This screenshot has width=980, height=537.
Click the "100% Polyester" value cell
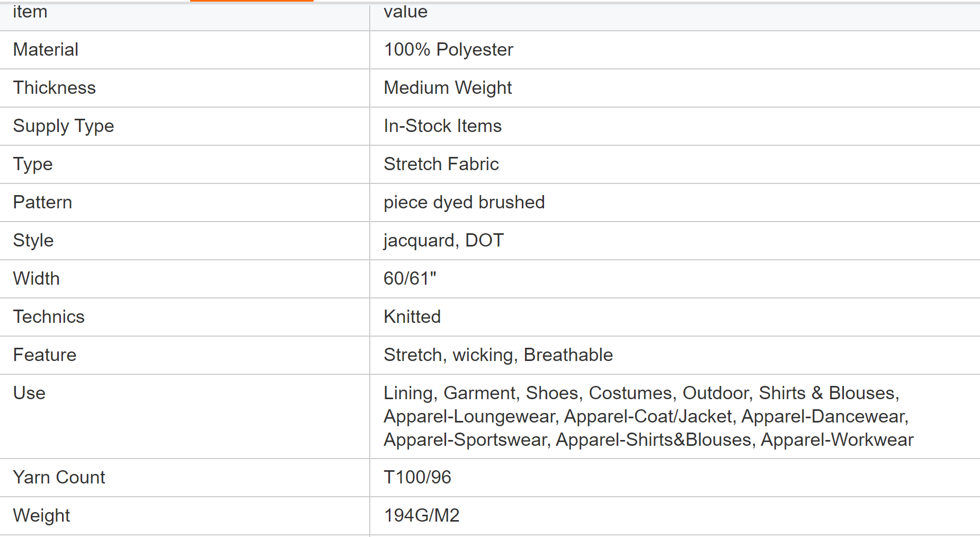(x=448, y=50)
